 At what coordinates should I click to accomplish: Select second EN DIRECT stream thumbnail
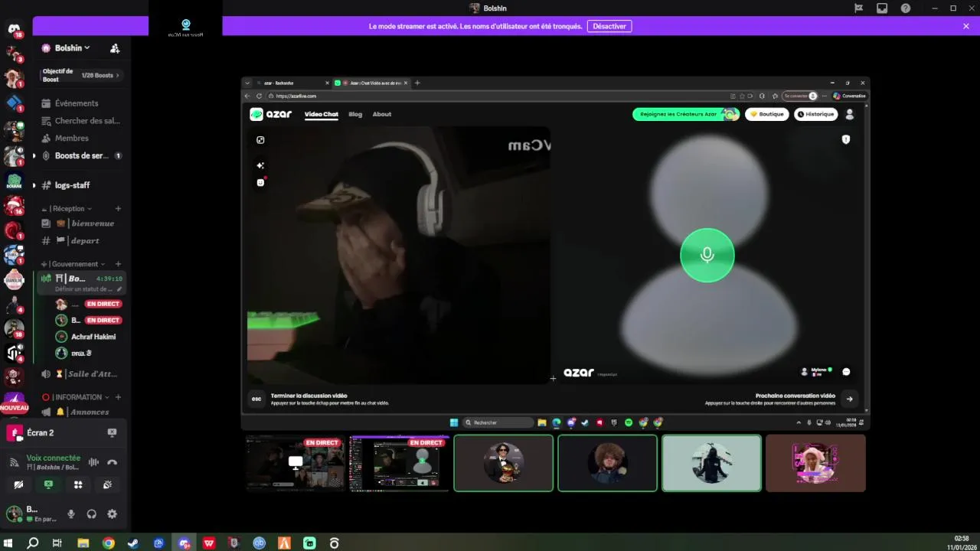pyautogui.click(x=399, y=463)
